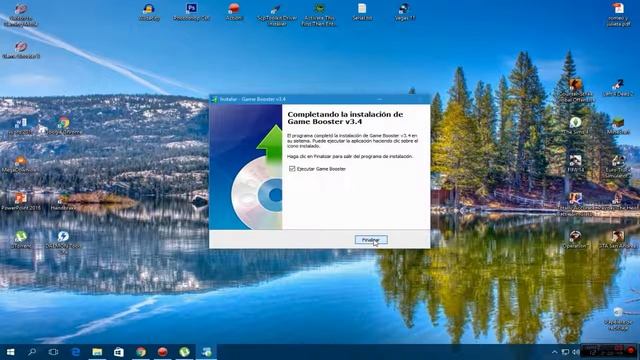
Task: Open Microsoft Edge from the taskbar
Action: click(x=76, y=352)
